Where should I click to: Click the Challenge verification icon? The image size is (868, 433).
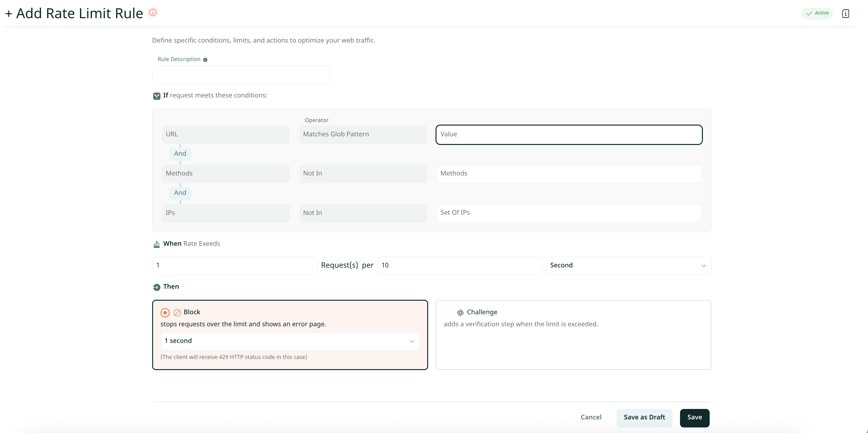pyautogui.click(x=460, y=312)
